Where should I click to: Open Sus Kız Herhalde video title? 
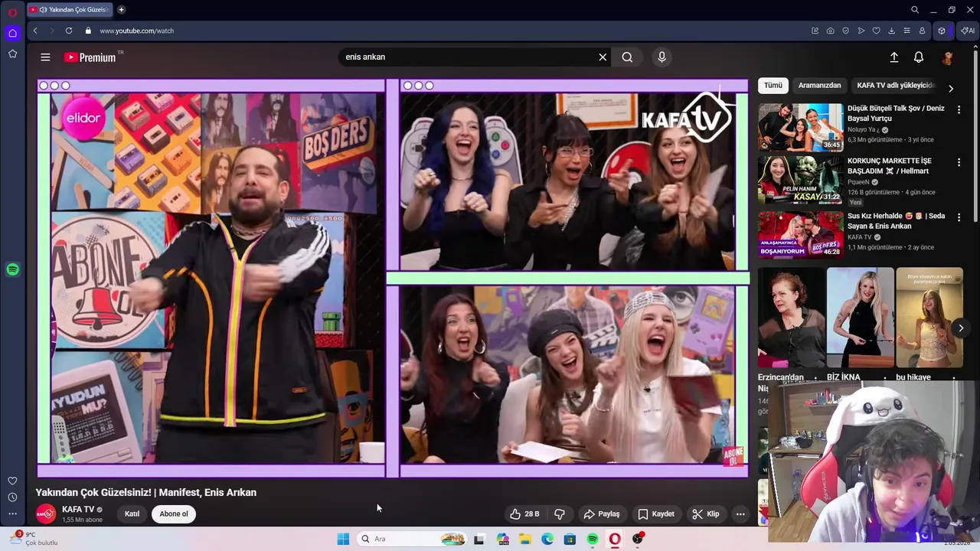tap(896, 221)
